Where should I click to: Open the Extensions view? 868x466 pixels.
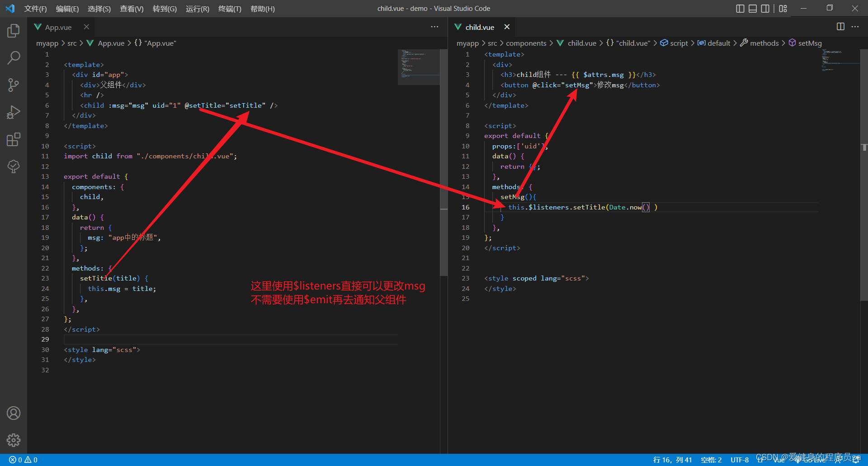click(14, 139)
